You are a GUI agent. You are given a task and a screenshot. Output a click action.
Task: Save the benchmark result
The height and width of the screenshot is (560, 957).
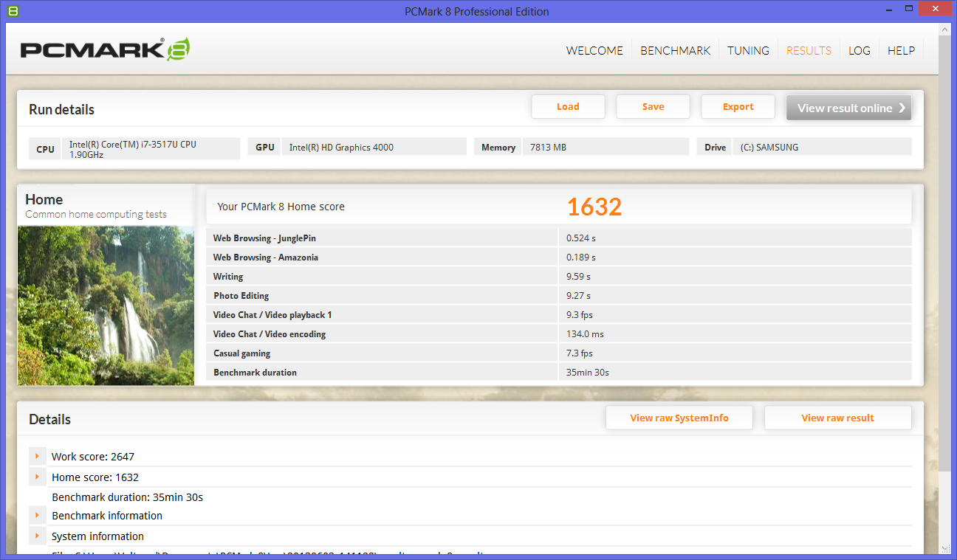pos(653,107)
